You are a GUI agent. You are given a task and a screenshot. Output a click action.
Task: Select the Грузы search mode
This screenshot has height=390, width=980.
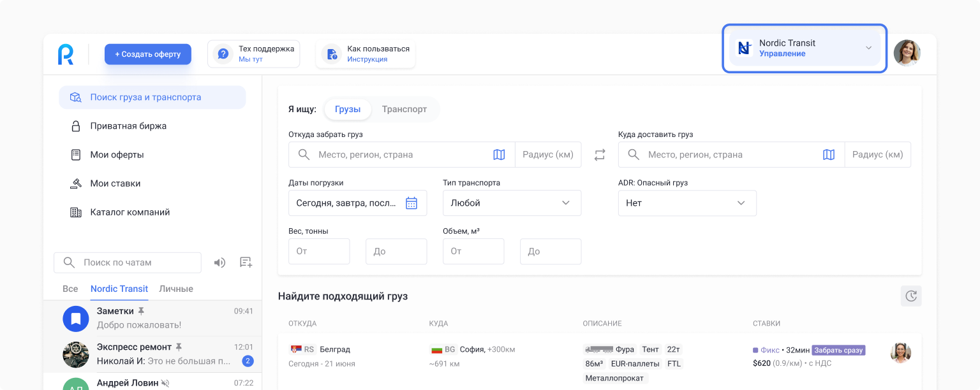[348, 109]
